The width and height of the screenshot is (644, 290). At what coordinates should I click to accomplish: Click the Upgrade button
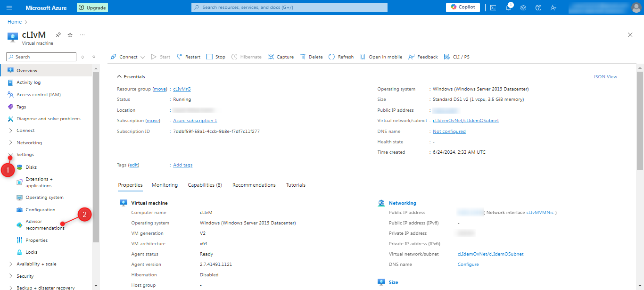click(x=92, y=8)
